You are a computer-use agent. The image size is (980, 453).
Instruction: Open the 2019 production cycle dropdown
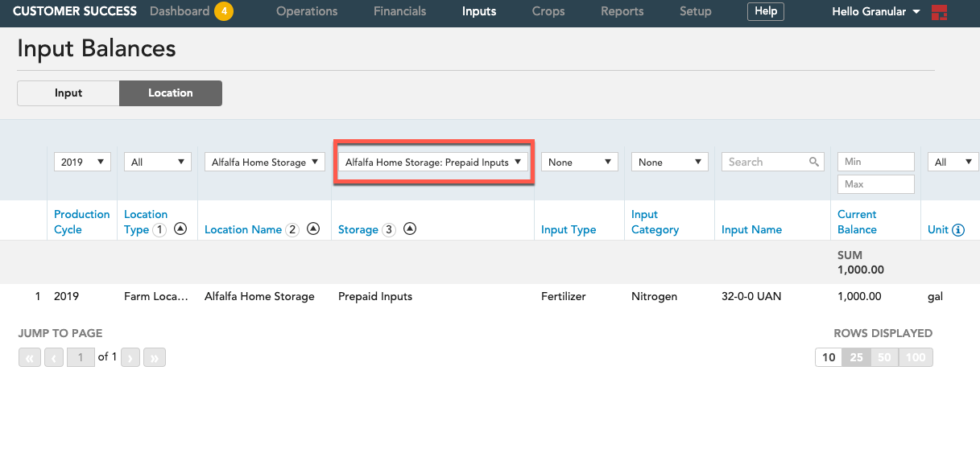pyautogui.click(x=82, y=162)
